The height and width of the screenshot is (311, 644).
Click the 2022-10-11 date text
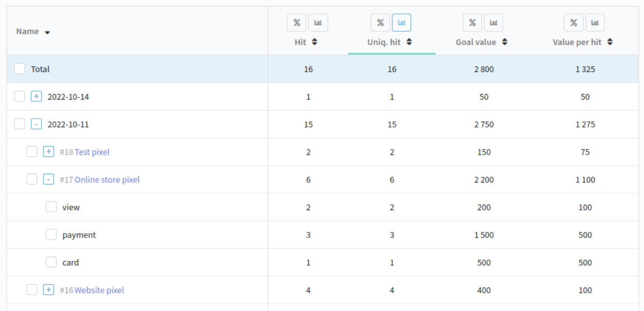coord(68,124)
